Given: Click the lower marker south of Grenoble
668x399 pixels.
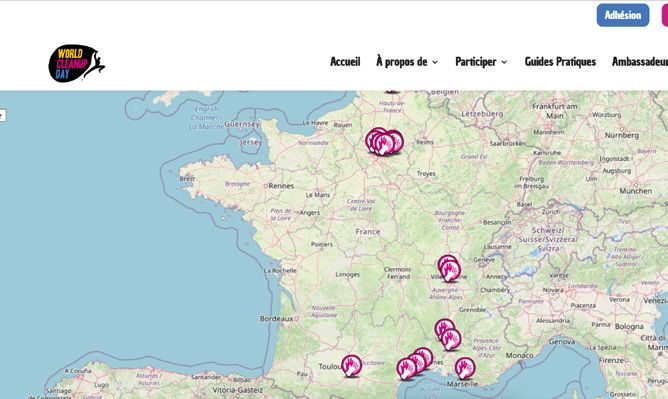Looking at the screenshot, I should pos(451,339).
